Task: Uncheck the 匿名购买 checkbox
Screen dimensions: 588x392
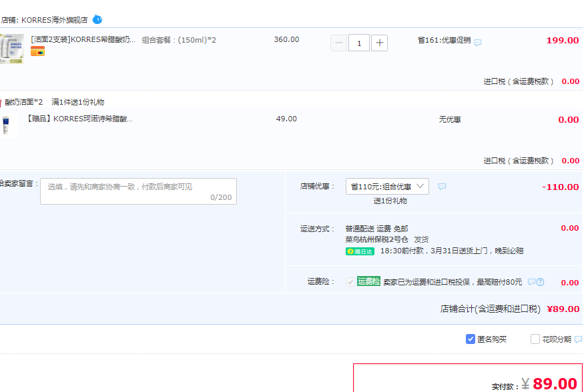Action: [471, 339]
